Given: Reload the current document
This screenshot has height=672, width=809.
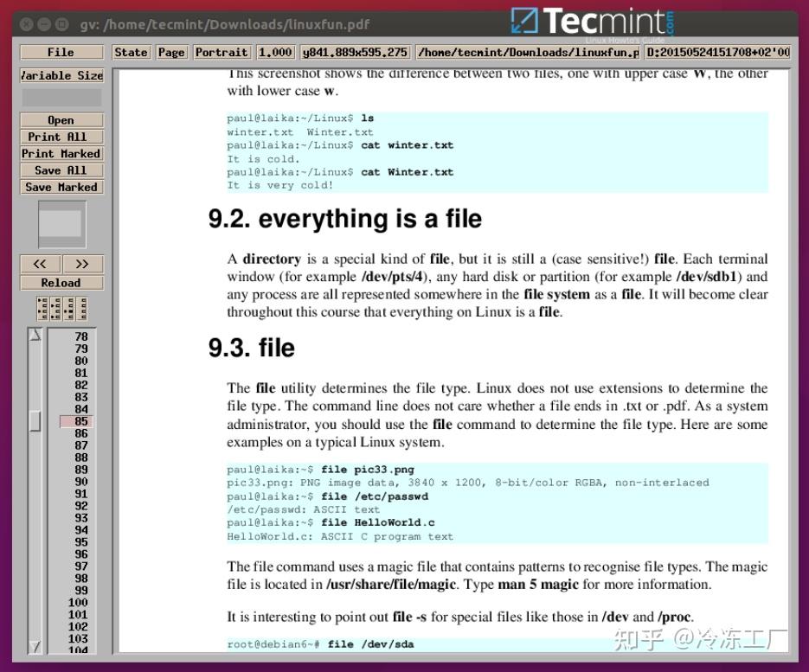Looking at the screenshot, I should pos(61,282).
